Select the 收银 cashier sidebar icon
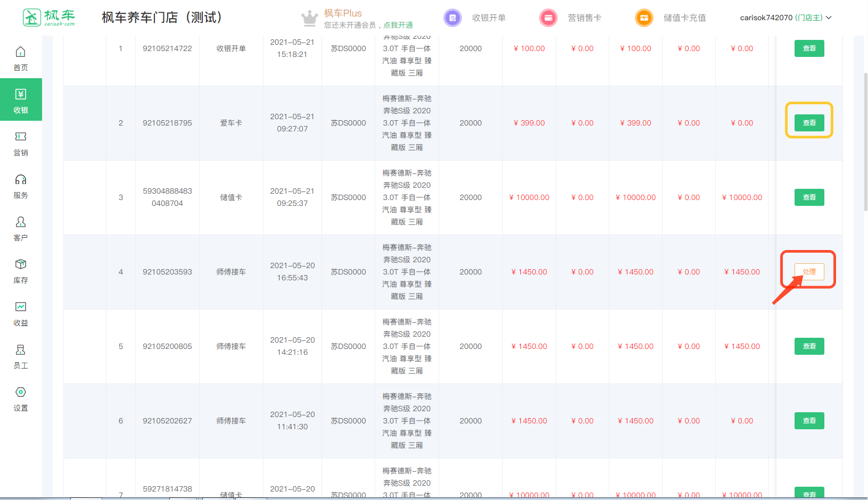Viewport: 868px width, 500px height. point(21,95)
